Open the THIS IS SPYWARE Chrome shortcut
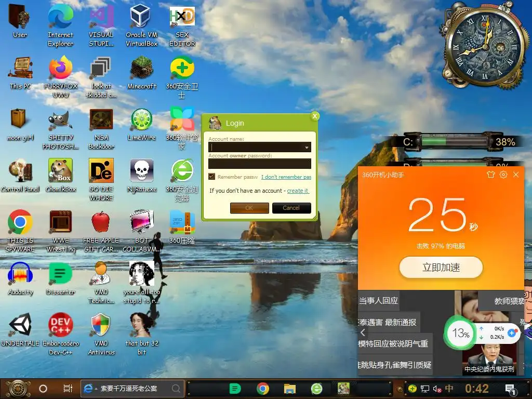532x399 pixels. [20, 231]
